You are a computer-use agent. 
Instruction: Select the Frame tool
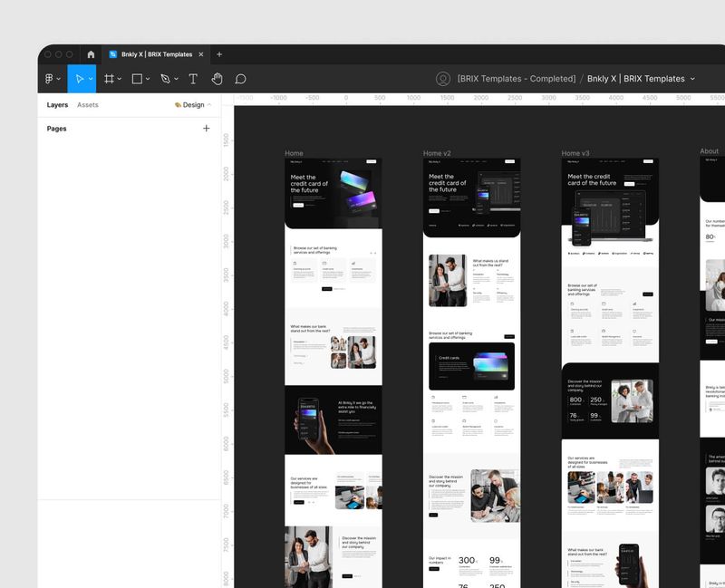point(110,79)
